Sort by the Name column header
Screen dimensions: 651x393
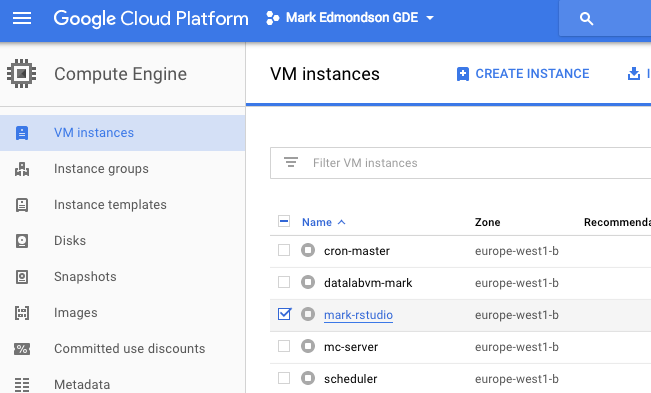(x=317, y=222)
